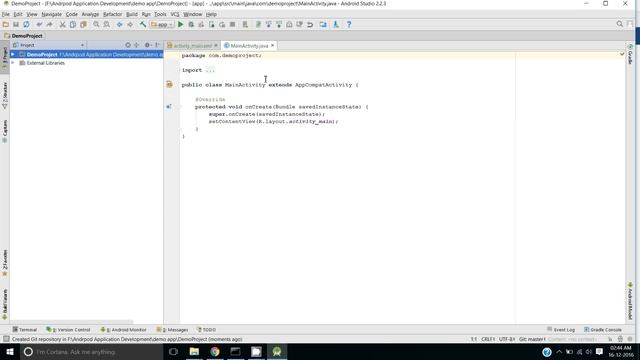Open the Version Control tool window
Image resolution: width=640 pixels, height=360 pixels.
[x=68, y=329]
